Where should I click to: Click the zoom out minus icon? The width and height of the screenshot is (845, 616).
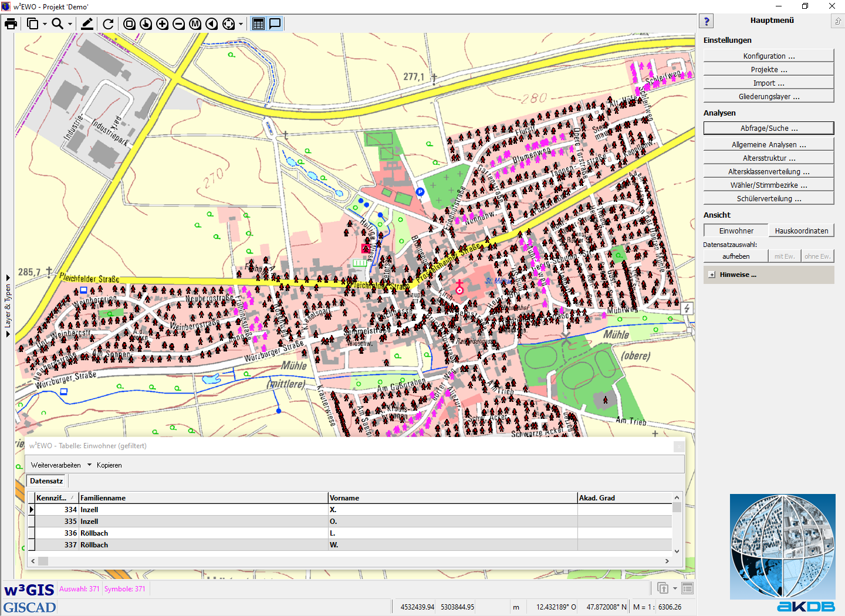point(179,23)
